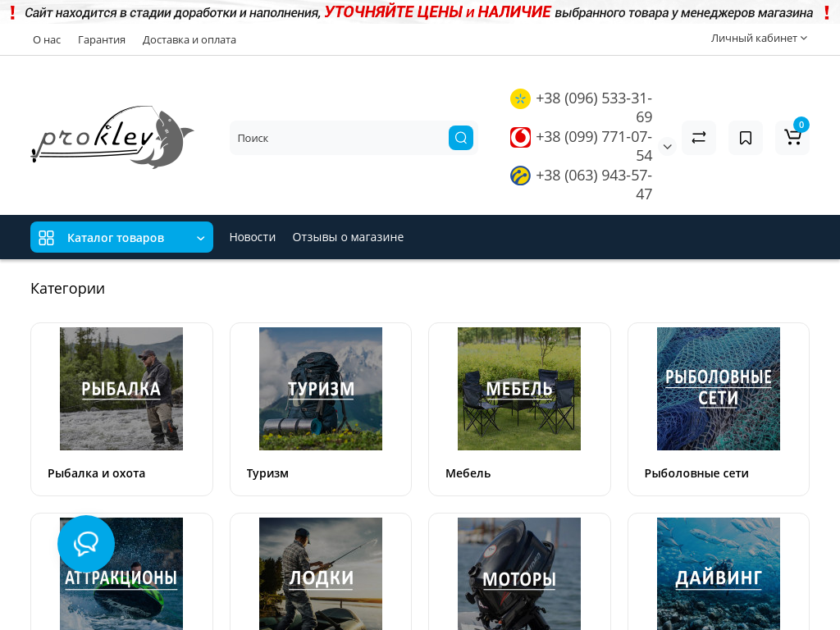Image resolution: width=840 pixels, height=630 pixels.
Task: Select the ТУРИЗМ category image
Action: pyautogui.click(x=321, y=388)
